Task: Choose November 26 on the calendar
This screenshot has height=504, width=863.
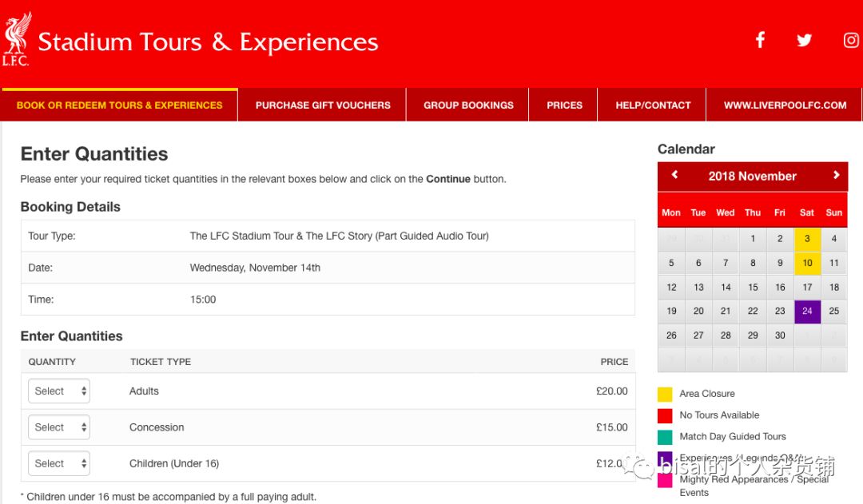Action: [x=671, y=335]
